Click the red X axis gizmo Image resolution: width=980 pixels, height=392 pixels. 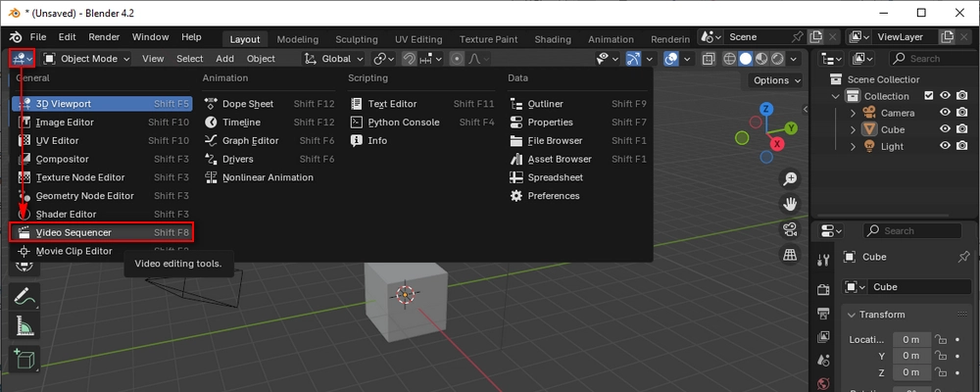coord(777,144)
